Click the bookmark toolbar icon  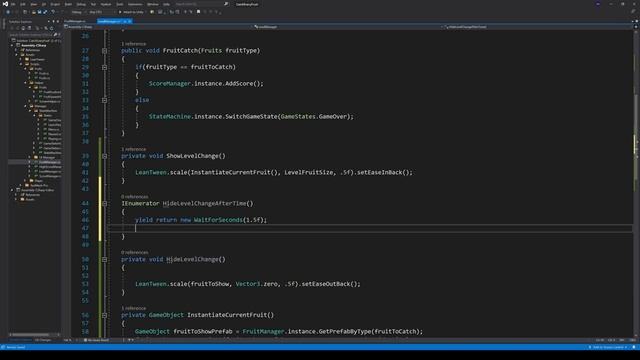click(x=198, y=12)
